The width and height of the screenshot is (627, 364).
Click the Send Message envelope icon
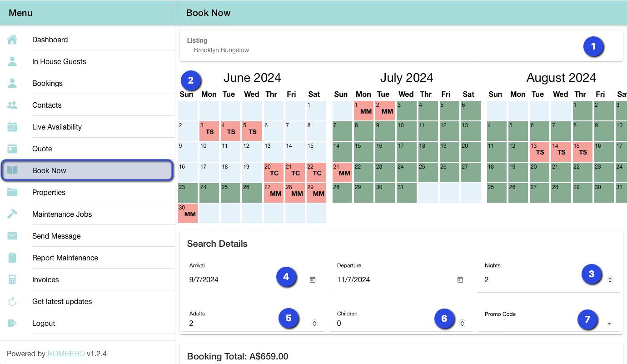click(12, 236)
